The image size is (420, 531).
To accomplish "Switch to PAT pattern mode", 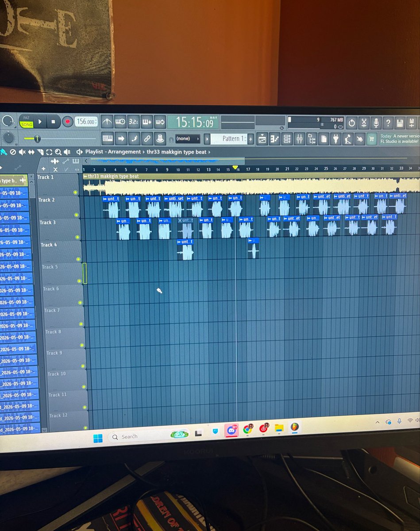I will click(x=27, y=118).
